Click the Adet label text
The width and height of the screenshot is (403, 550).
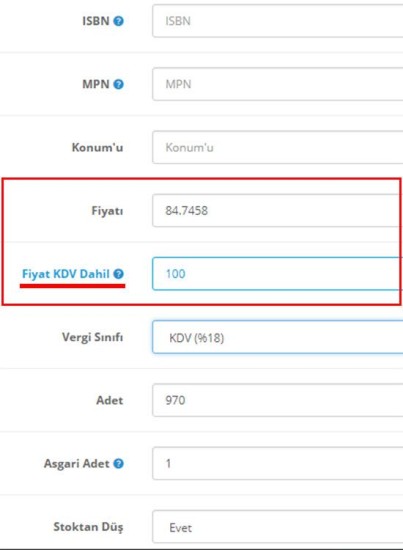click(x=110, y=400)
